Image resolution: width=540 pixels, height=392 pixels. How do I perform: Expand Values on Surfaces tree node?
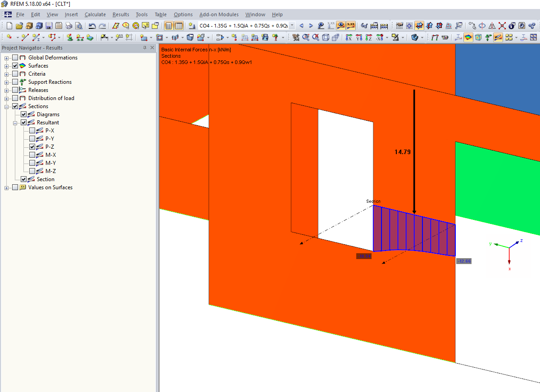click(7, 188)
